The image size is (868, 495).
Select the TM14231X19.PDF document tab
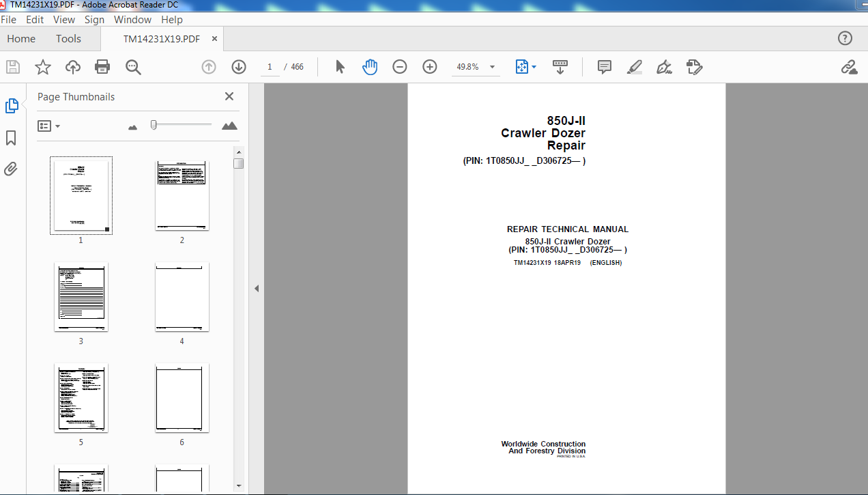pos(162,39)
